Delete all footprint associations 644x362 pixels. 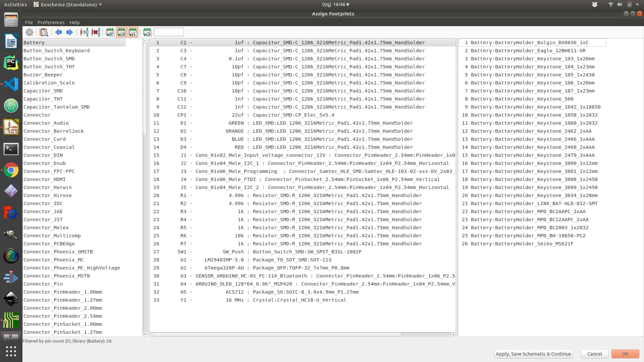tap(96, 32)
